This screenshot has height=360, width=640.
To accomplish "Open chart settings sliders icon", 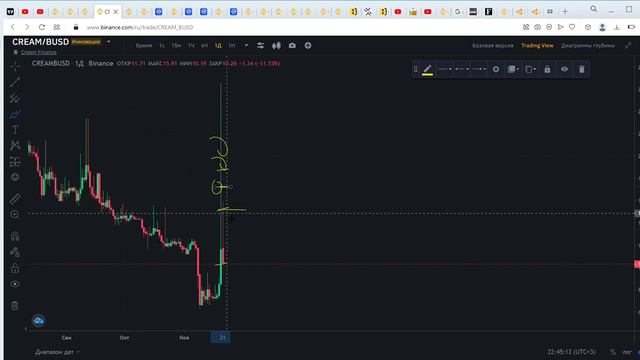I will 260,46.
